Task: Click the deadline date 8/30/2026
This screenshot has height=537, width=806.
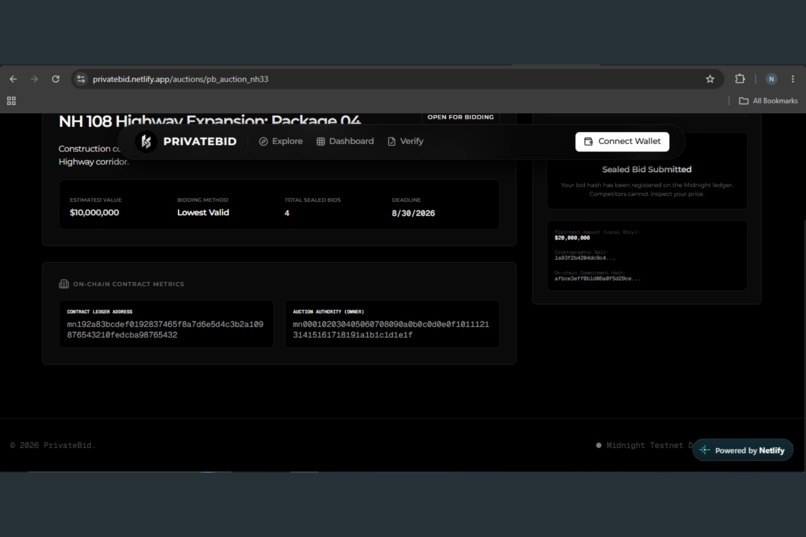Action: [413, 213]
